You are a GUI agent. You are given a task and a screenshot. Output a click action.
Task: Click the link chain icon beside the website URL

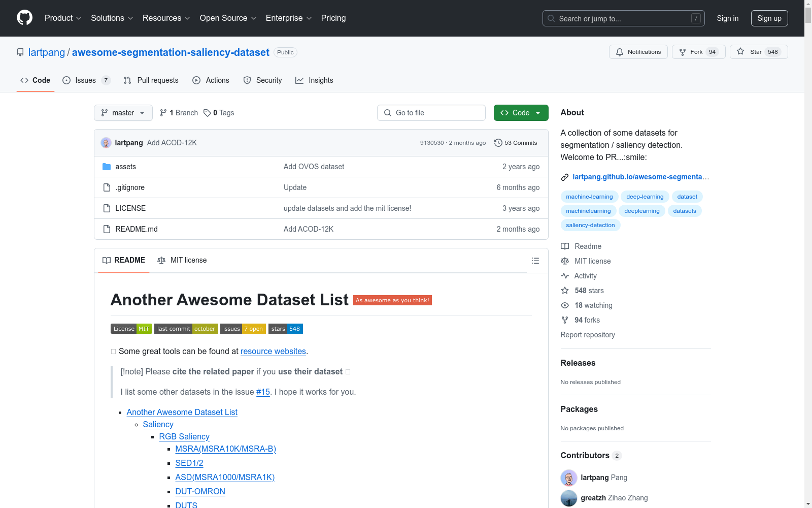[x=564, y=177]
